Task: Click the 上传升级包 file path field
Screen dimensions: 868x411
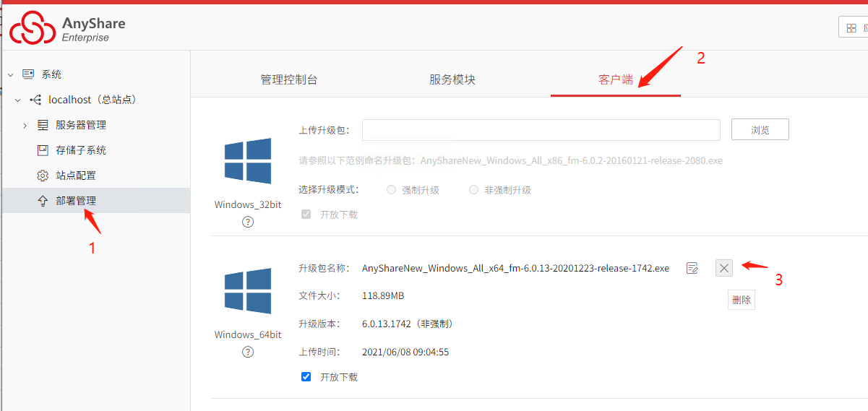Action: coord(541,130)
